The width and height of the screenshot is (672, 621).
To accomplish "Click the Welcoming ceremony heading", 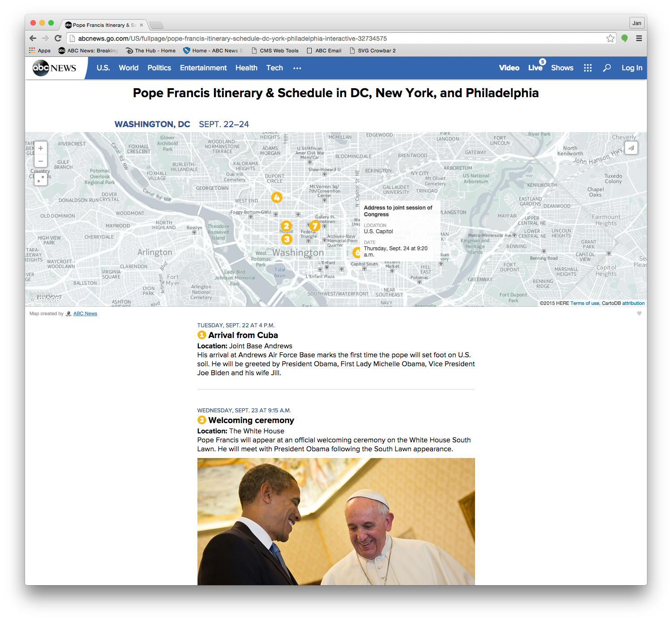I will click(251, 420).
